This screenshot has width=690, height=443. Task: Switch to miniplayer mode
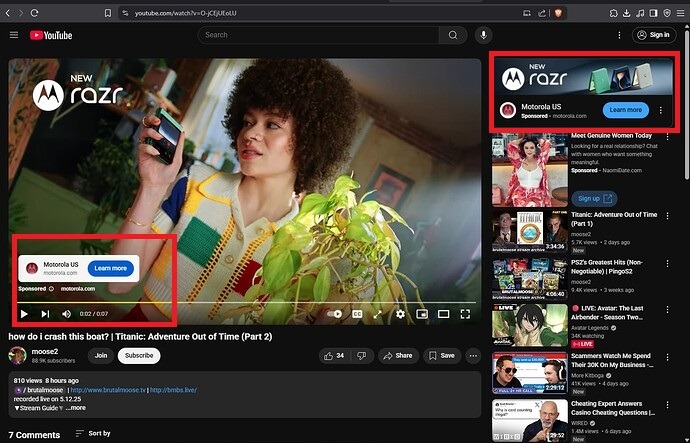[x=422, y=314]
